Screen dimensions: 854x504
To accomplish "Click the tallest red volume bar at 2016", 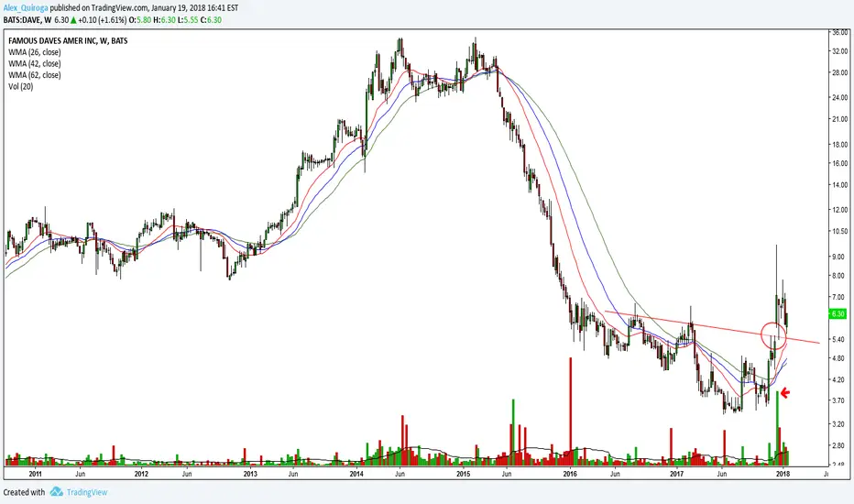I will click(x=571, y=411).
